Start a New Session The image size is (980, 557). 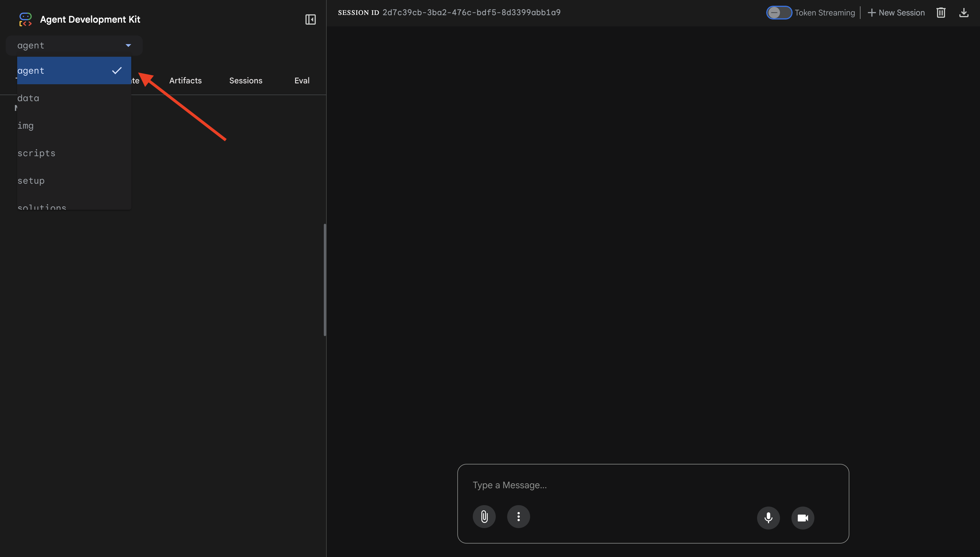[896, 12]
